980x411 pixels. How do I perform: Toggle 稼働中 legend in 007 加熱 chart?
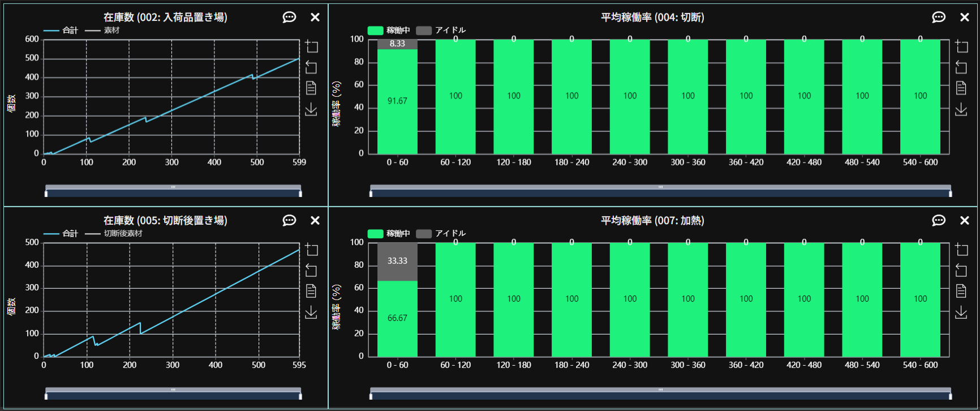coord(389,233)
